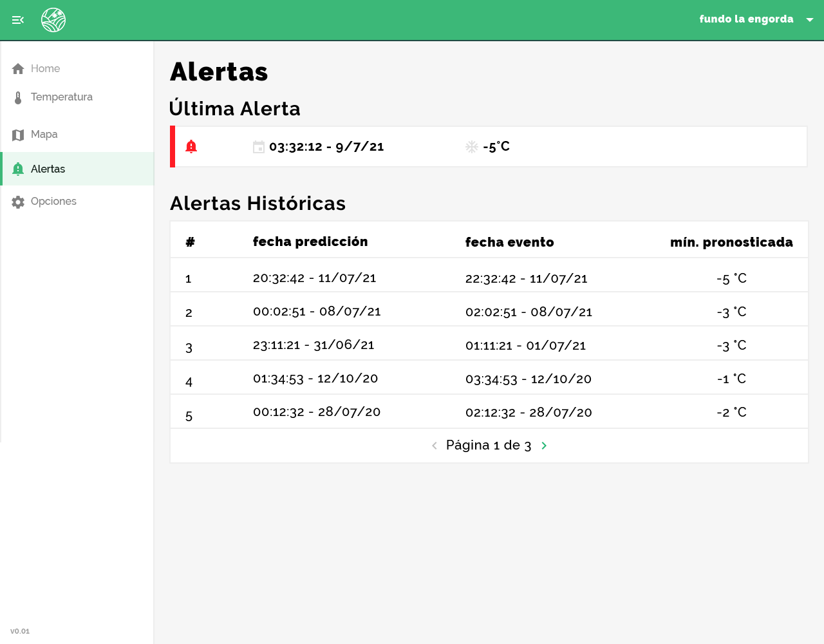This screenshot has width=824, height=644.
Task: Open the fundo la engorda dropdown arrow
Action: coord(810,20)
